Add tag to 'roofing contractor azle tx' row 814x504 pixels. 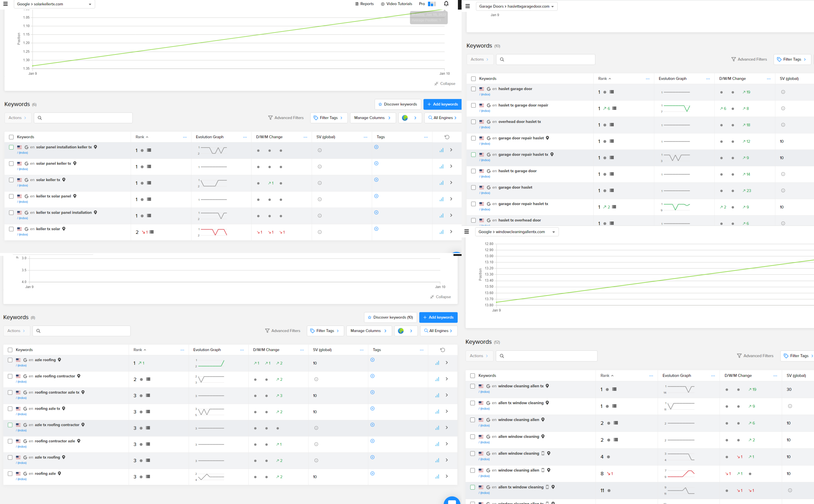click(x=372, y=392)
